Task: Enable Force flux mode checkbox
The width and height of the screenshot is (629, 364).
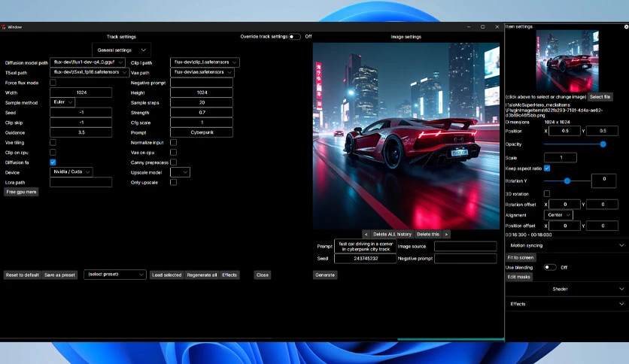Action: tap(53, 83)
